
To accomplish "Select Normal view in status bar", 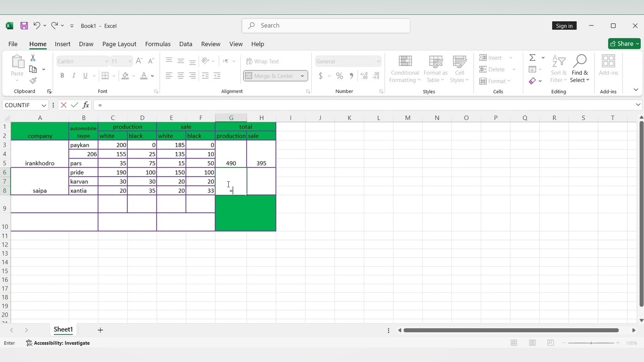I will (514, 343).
